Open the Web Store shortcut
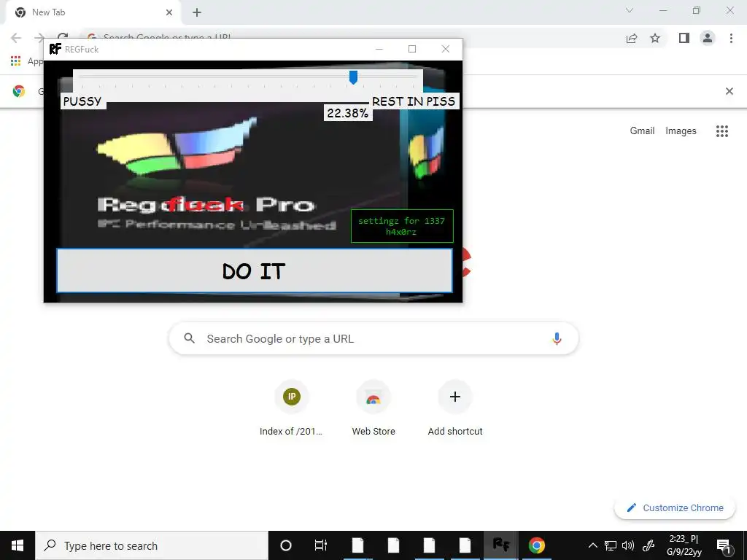The height and width of the screenshot is (560, 747). click(373, 408)
